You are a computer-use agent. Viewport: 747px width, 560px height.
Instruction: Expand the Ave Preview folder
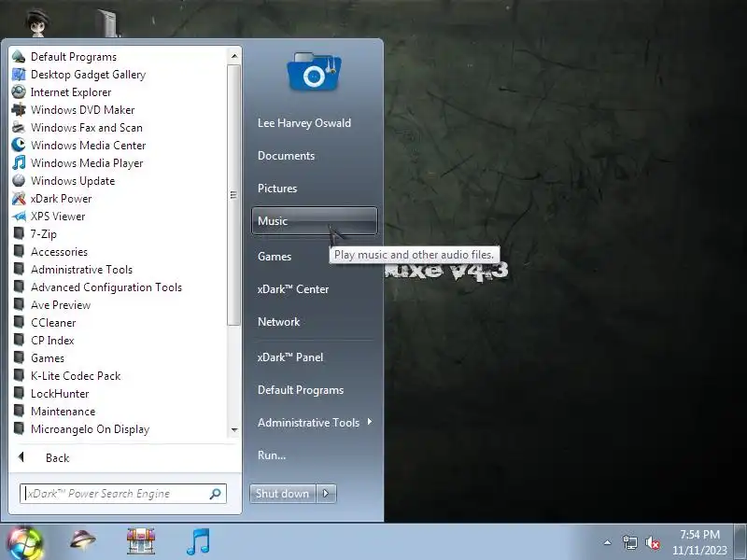pyautogui.click(x=52, y=305)
